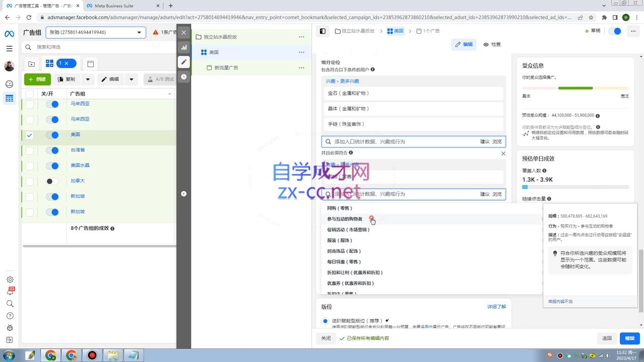
Task: Open the three-dot menu beside 新流量广告
Action: tap(301, 67)
